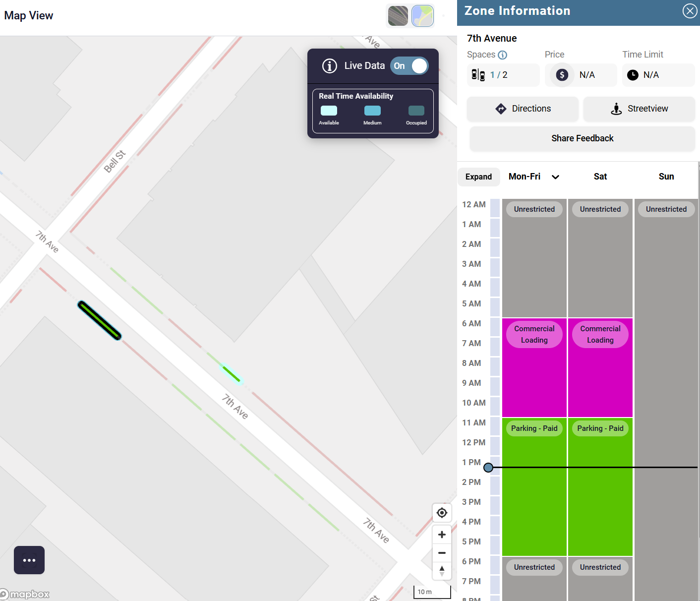Click the 1 PM time slider handle
The height and width of the screenshot is (601, 700).
click(x=489, y=467)
